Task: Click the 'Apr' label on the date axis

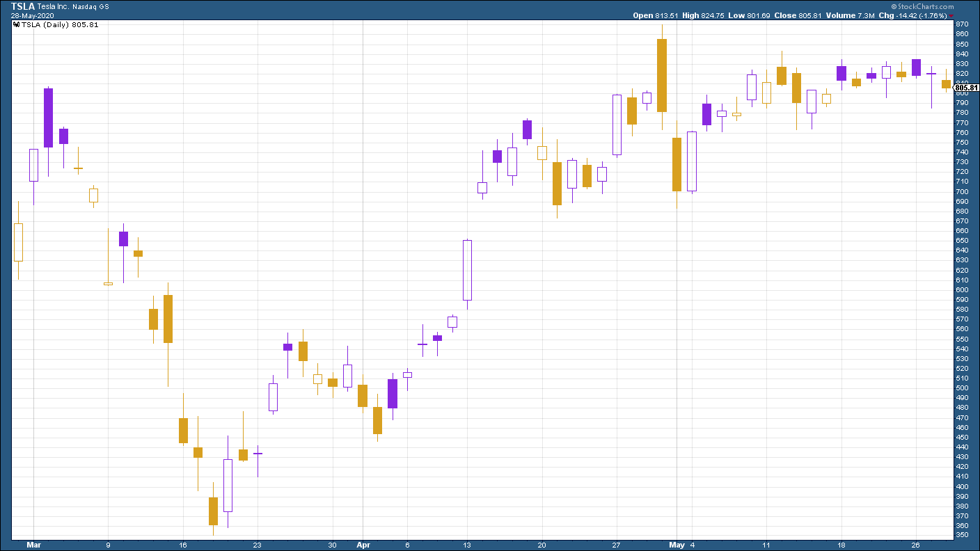Action: coord(363,545)
